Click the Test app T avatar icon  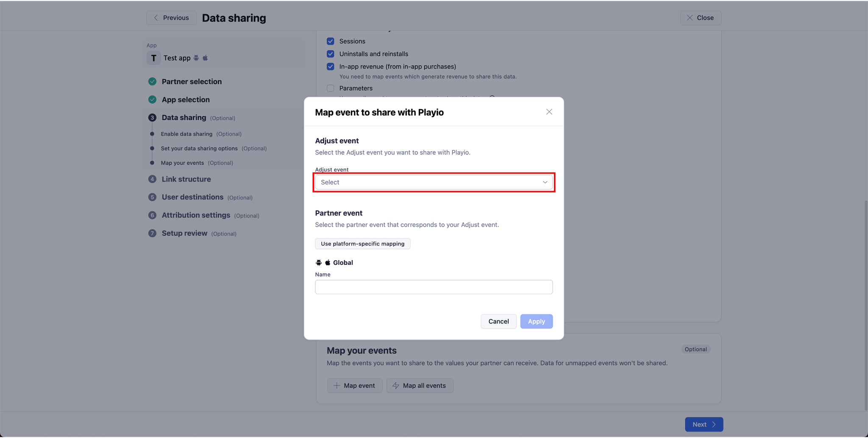(x=153, y=58)
